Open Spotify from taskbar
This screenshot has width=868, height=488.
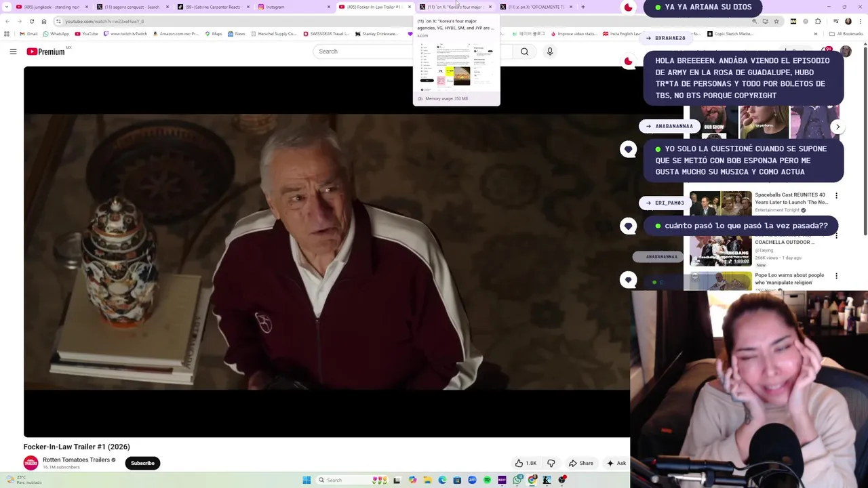click(487, 480)
